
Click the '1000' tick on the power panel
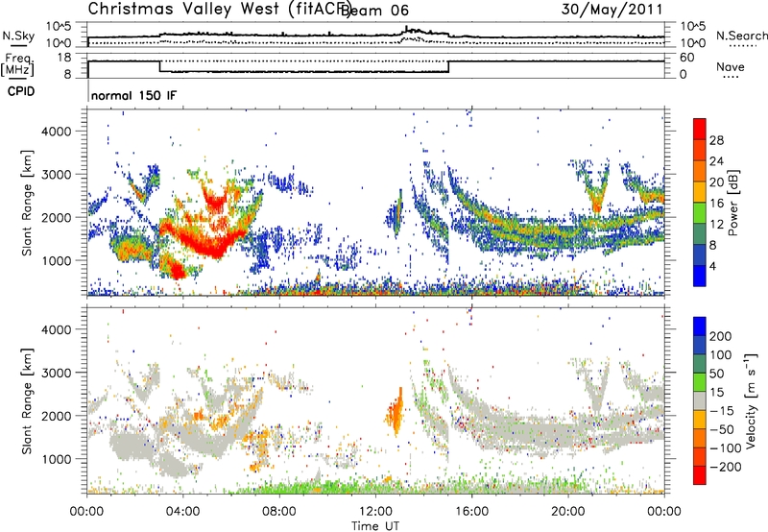coord(56,260)
